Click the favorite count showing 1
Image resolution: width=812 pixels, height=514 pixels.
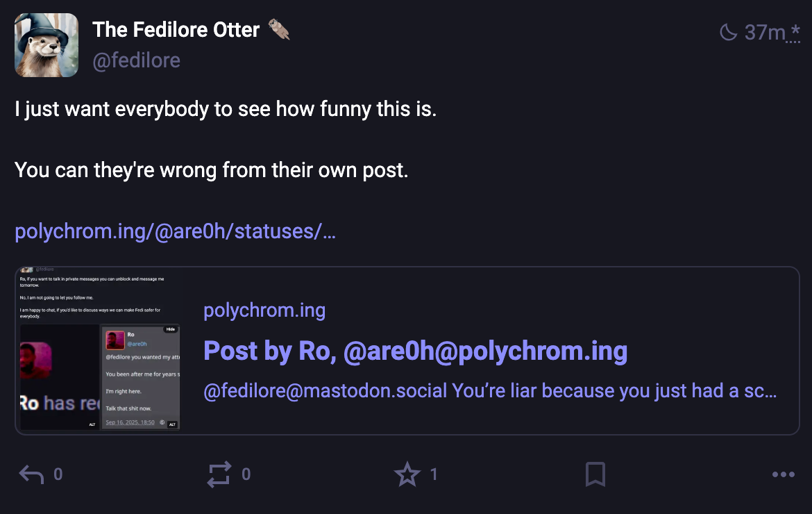[434, 474]
